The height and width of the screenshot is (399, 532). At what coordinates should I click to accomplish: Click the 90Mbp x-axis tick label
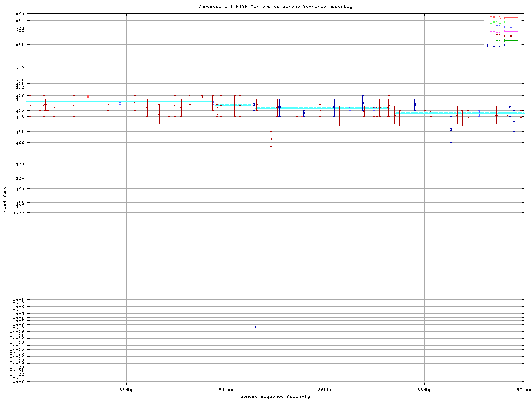click(523, 390)
